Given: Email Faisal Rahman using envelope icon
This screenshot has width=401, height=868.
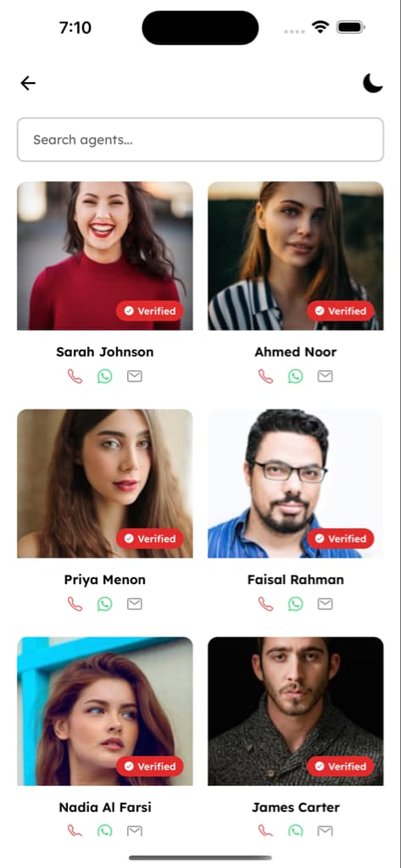Looking at the screenshot, I should [x=325, y=604].
